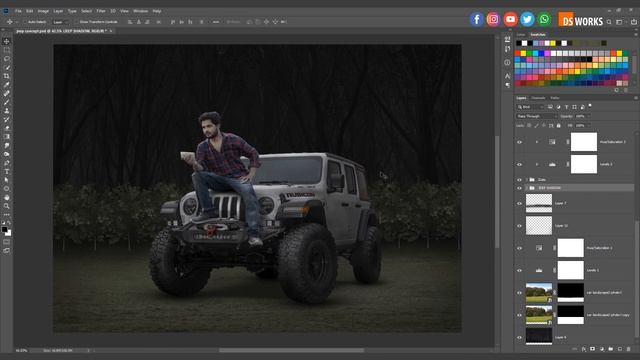Switch to the Channels tab
The height and width of the screenshot is (360, 640).
pyautogui.click(x=538, y=98)
